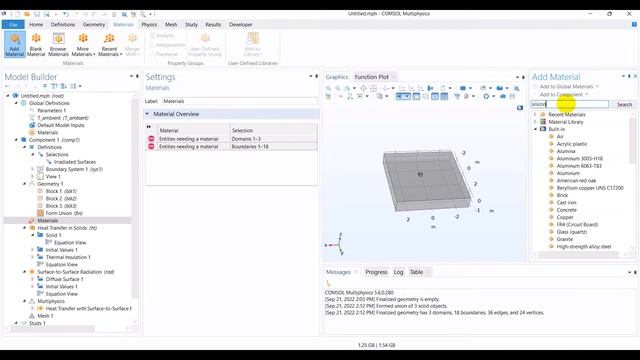
Task: Select Air from the Built-in materials
Action: point(560,137)
